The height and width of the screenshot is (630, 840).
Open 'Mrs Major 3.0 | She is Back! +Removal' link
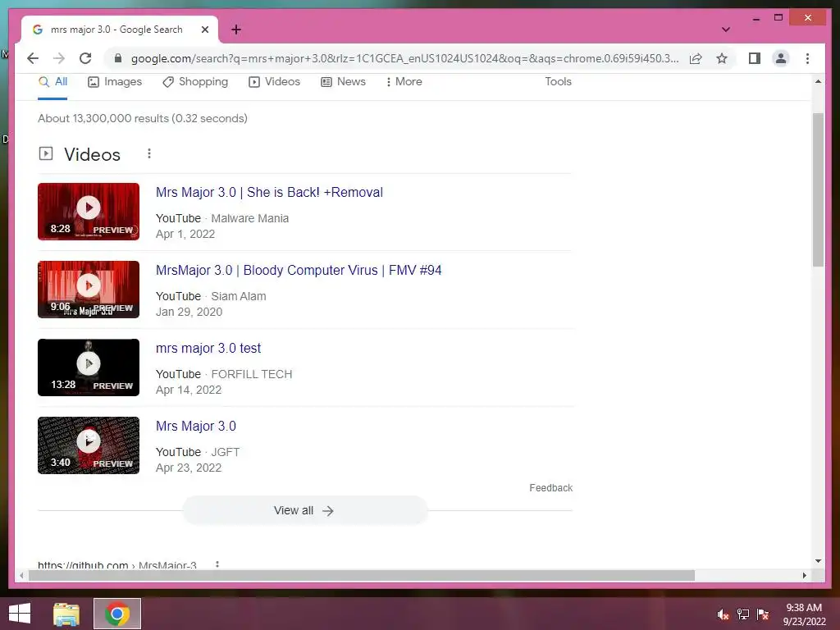pyautogui.click(x=269, y=192)
